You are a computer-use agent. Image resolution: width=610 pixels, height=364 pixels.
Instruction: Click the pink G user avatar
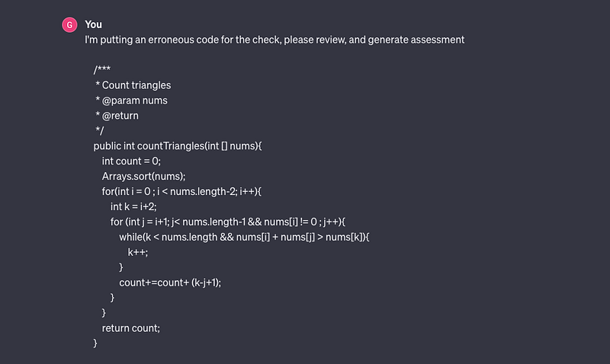[69, 25]
